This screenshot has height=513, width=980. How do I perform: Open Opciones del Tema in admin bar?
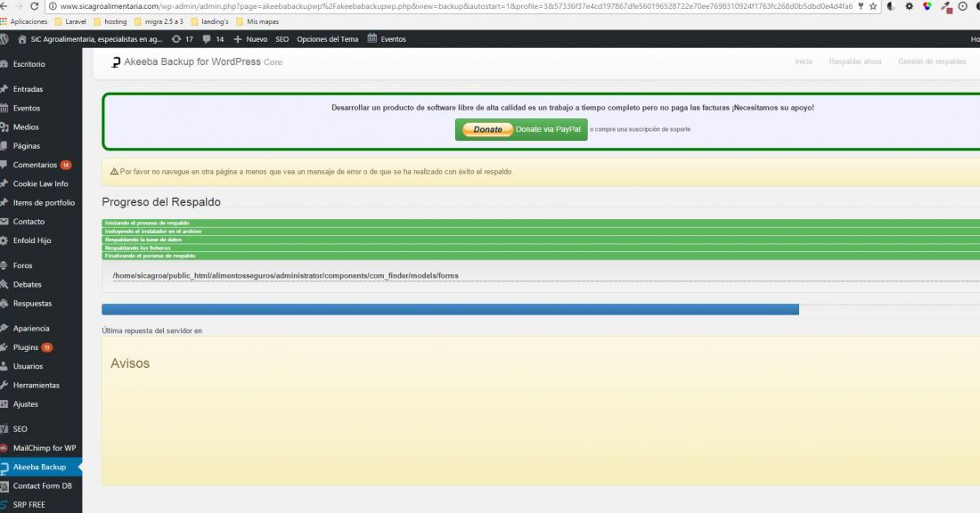point(328,38)
